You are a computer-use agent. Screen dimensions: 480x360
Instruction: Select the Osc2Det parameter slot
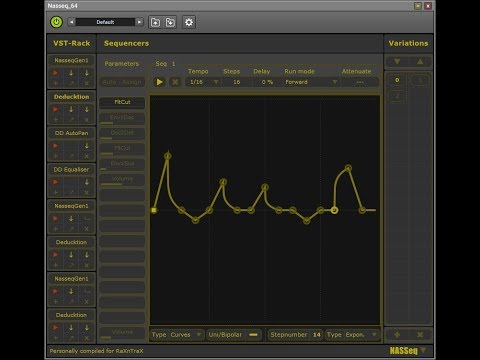click(x=122, y=133)
